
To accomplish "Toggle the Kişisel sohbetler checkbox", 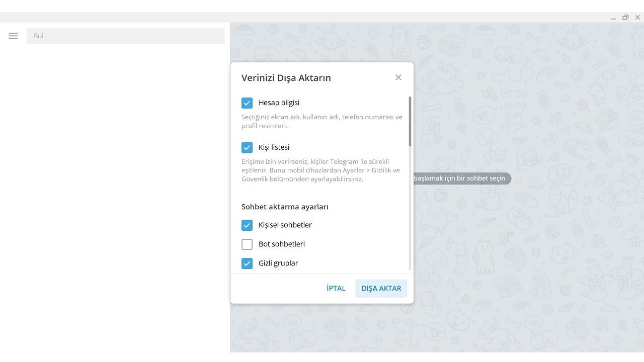I will pos(247,225).
